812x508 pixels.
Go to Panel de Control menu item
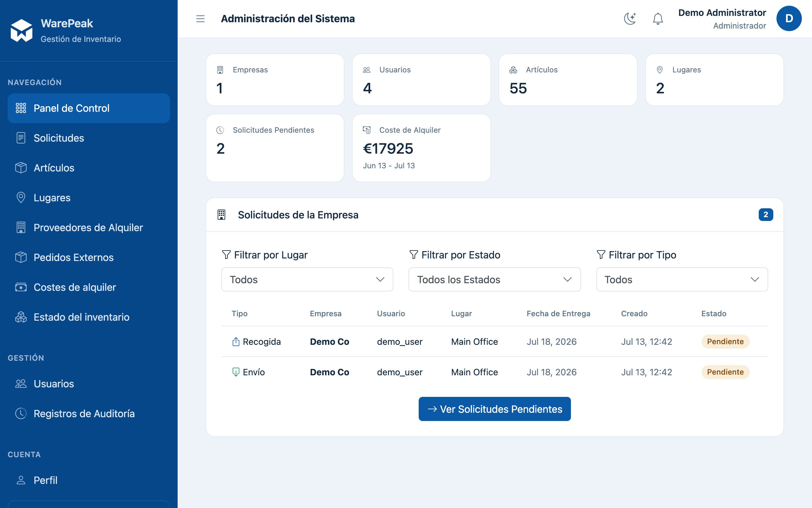(88, 108)
